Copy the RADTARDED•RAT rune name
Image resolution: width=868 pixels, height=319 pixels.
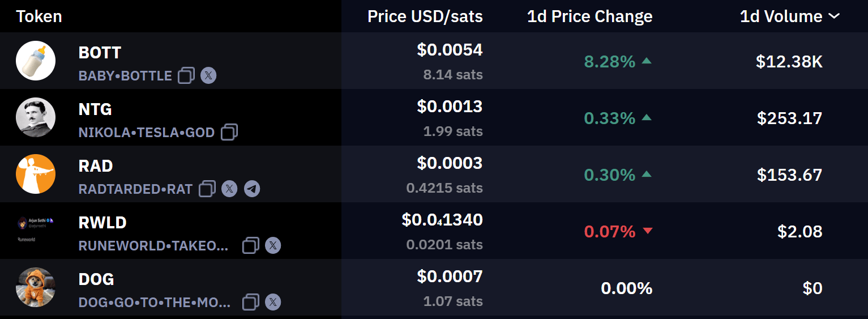(207, 189)
